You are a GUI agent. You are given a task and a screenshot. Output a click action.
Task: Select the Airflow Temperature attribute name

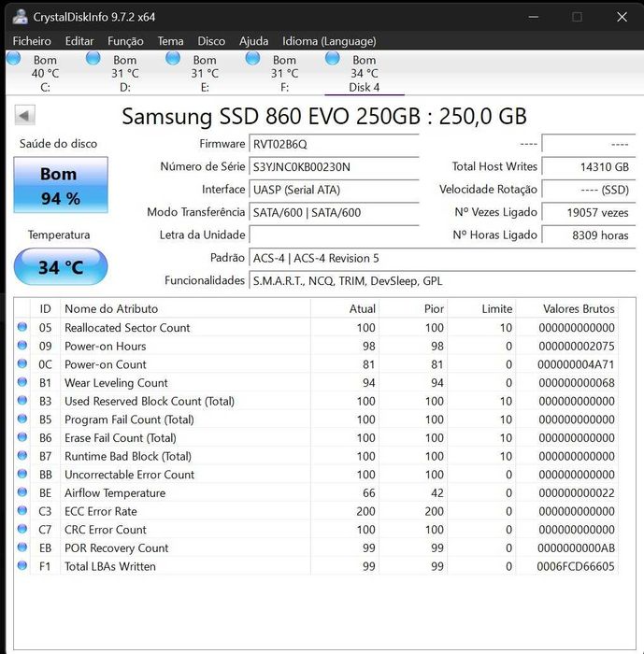[x=115, y=492]
